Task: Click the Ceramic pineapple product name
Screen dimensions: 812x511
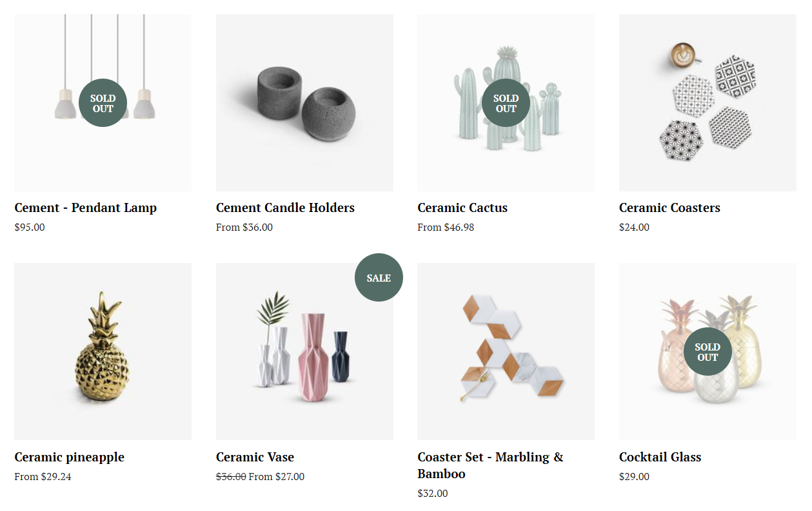Action: [69, 458]
